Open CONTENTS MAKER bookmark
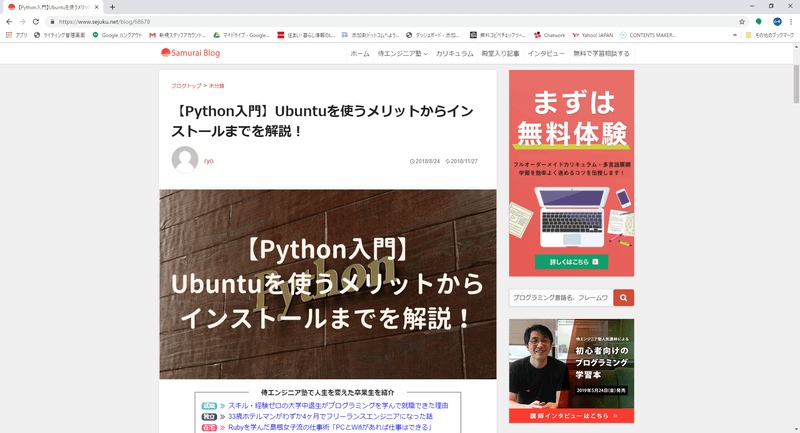The image size is (800, 433). coord(648,35)
